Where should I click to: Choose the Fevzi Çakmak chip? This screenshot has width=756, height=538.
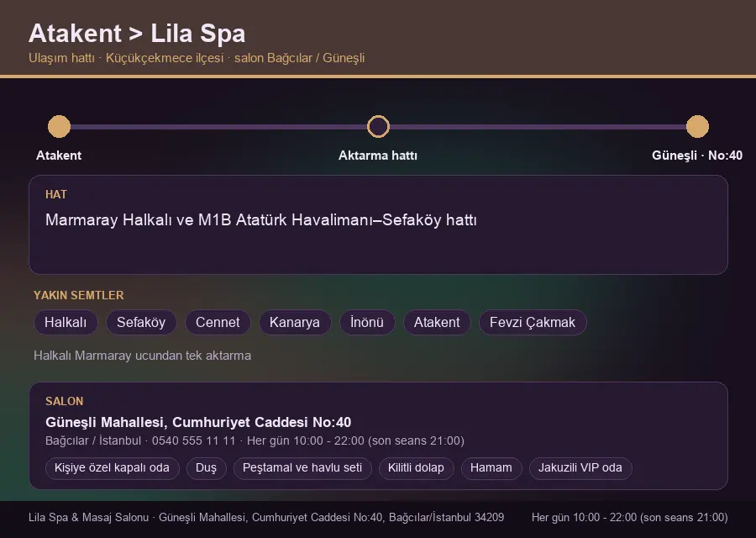point(533,322)
